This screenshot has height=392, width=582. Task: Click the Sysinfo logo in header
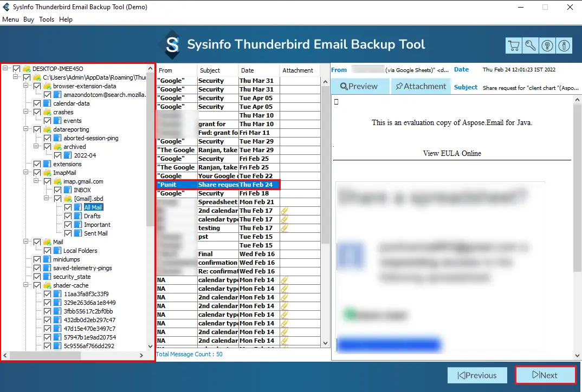tap(172, 44)
